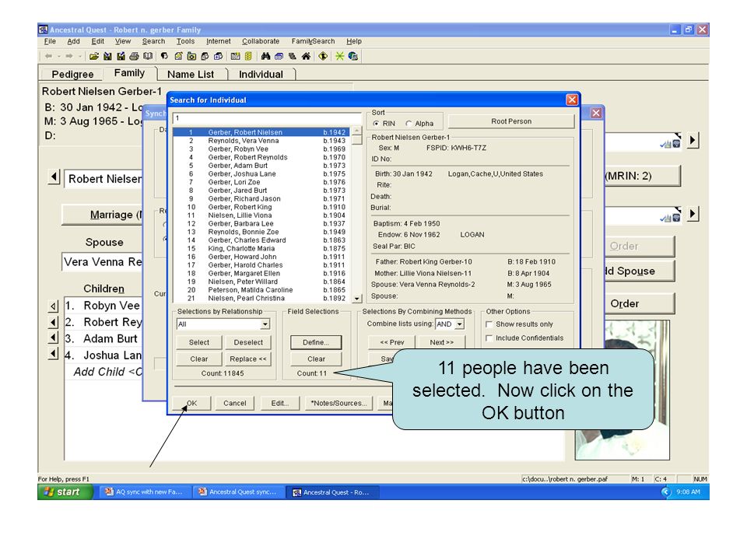This screenshot has width=747, height=560.
Task: Open the Combine lists using AND dropdown
Action: click(460, 324)
